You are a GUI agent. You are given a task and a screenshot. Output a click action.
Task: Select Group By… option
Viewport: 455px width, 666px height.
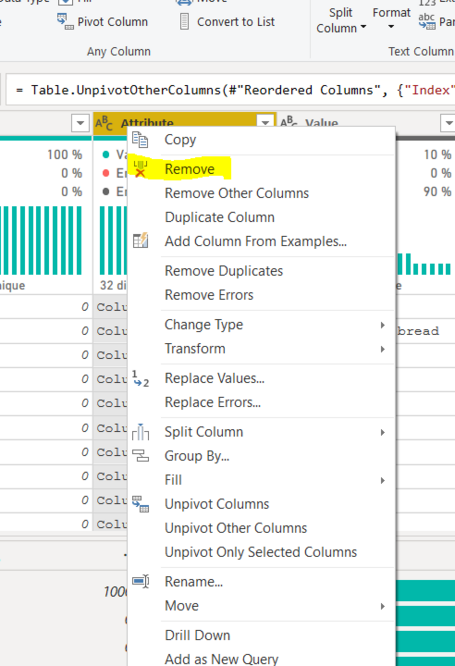[197, 456]
